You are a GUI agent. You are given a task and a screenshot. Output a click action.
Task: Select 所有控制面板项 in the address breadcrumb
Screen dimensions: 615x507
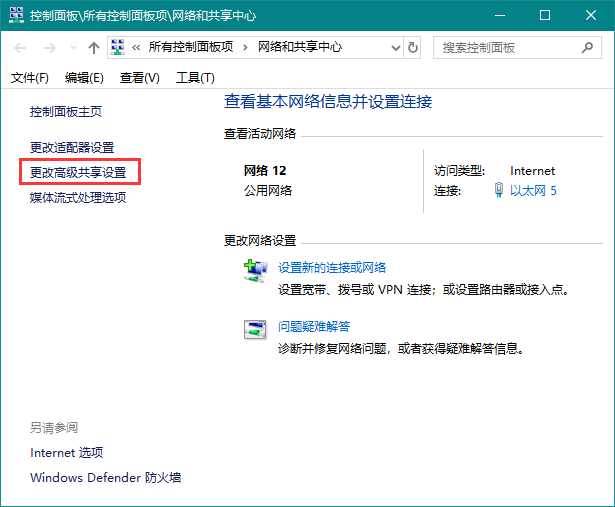[x=191, y=47]
